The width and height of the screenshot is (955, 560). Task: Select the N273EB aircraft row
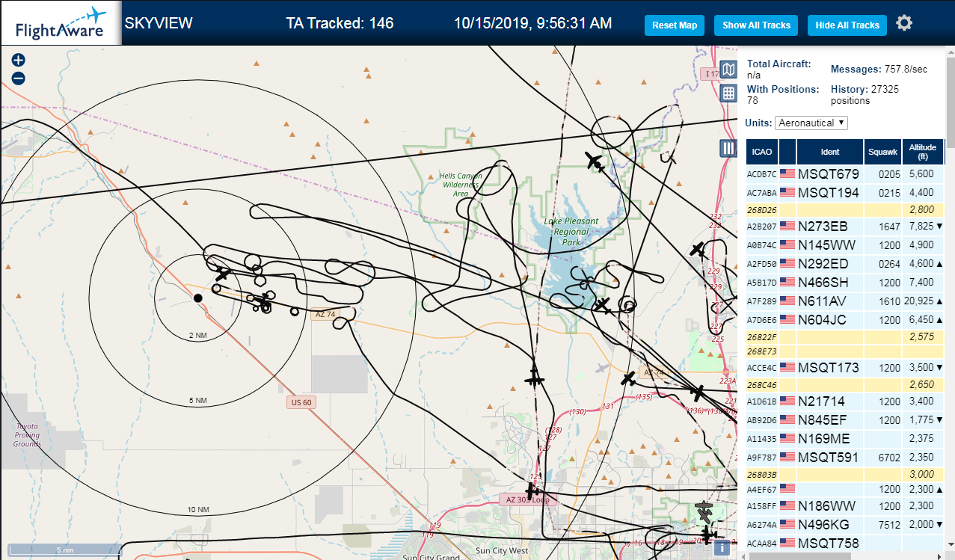click(845, 226)
